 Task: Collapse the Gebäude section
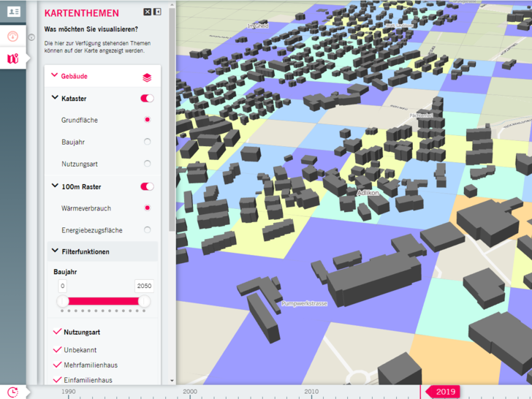55,76
